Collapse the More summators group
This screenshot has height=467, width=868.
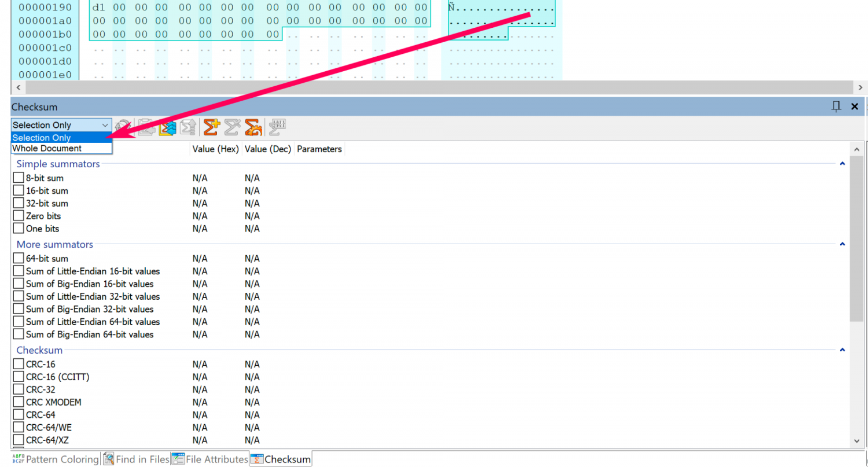[843, 244]
